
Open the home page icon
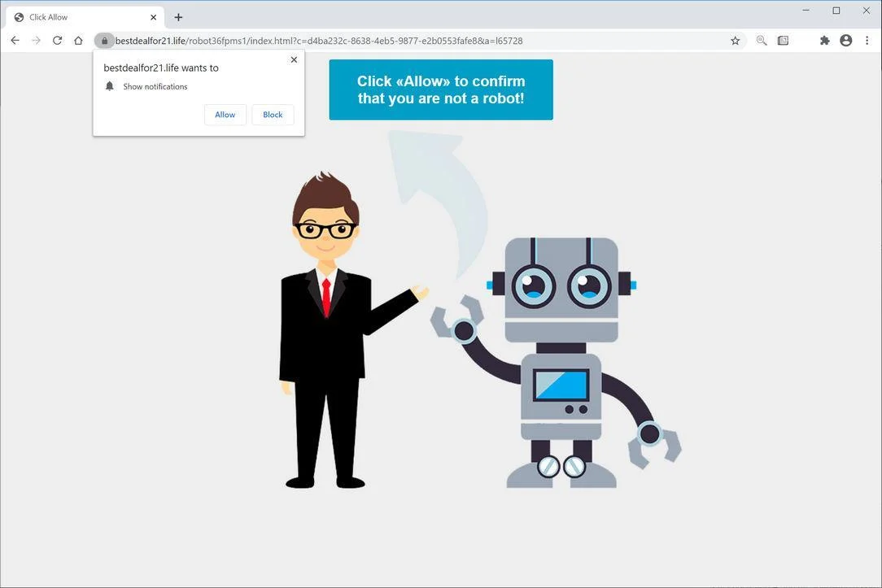(78, 41)
